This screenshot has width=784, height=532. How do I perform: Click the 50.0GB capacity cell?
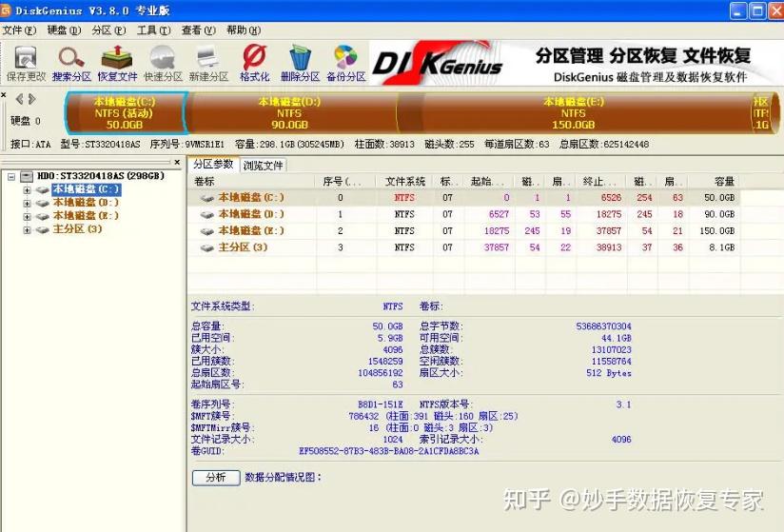click(719, 198)
